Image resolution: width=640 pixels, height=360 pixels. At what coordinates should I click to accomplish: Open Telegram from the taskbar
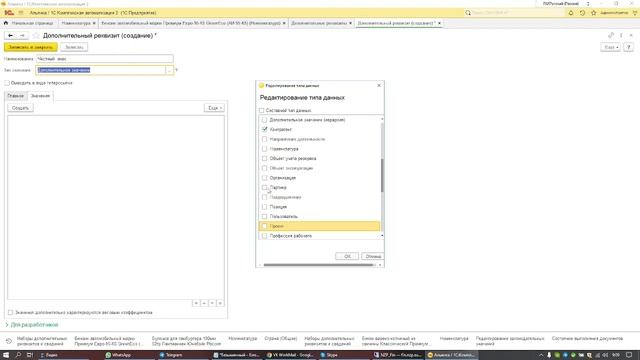pos(171,355)
